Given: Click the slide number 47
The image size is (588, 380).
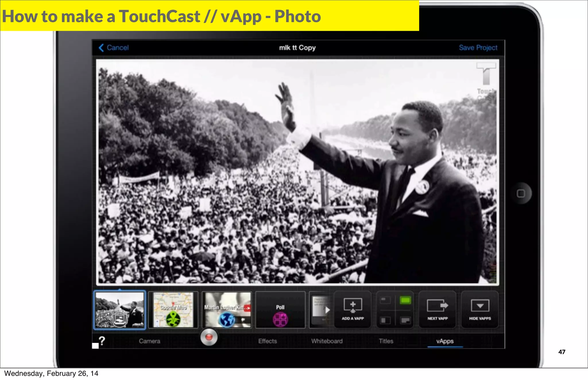Looking at the screenshot, I should 562,352.
